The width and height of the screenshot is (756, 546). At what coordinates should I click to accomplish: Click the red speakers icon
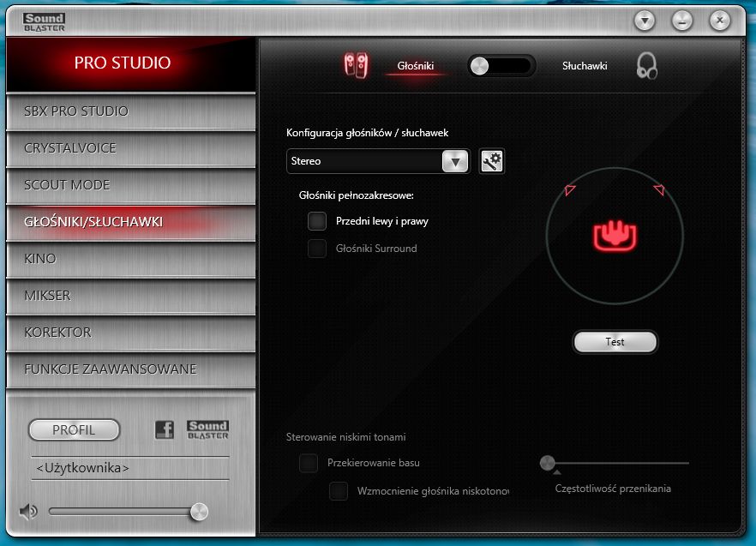point(356,66)
